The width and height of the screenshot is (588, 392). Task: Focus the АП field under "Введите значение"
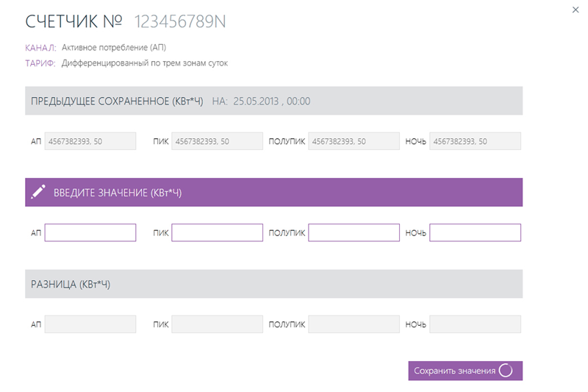(x=90, y=233)
